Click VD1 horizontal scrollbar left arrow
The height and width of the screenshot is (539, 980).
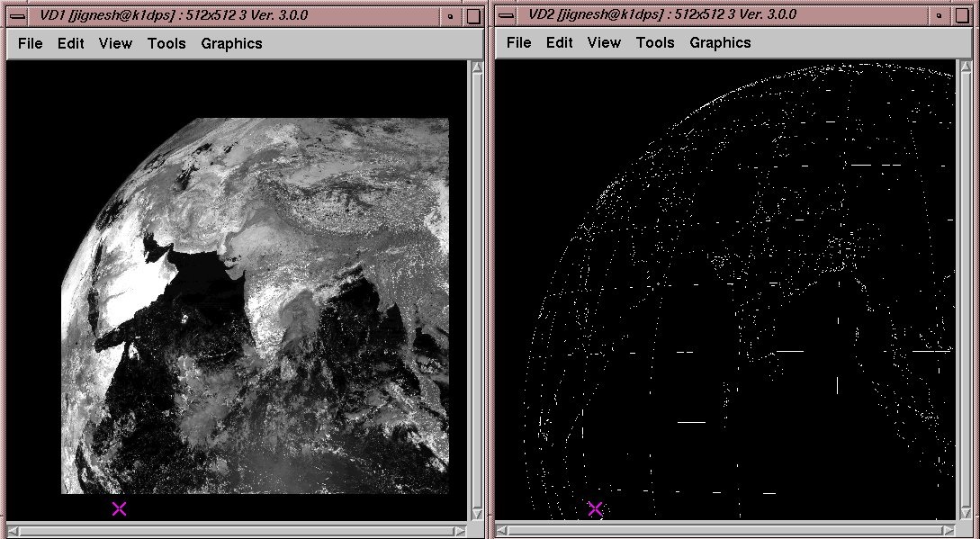12,530
